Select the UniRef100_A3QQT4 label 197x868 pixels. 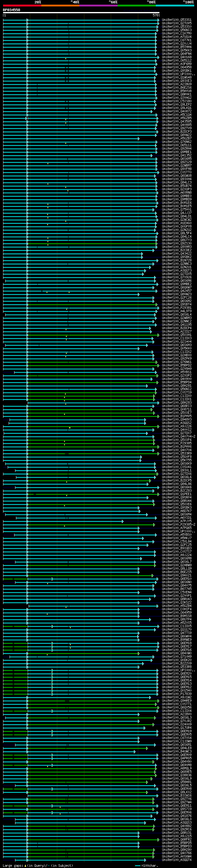tap(177, 860)
